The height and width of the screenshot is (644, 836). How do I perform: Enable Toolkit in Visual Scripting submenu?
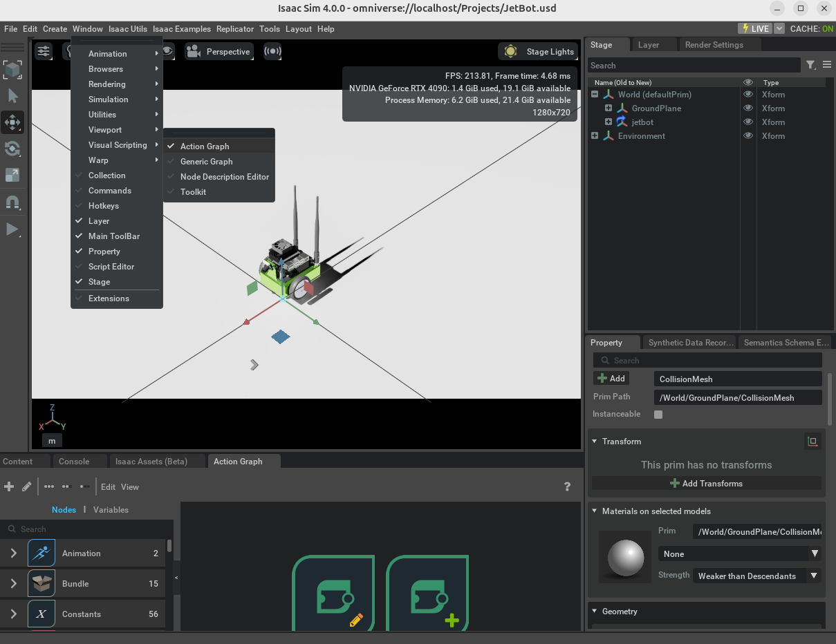pyautogui.click(x=219, y=191)
